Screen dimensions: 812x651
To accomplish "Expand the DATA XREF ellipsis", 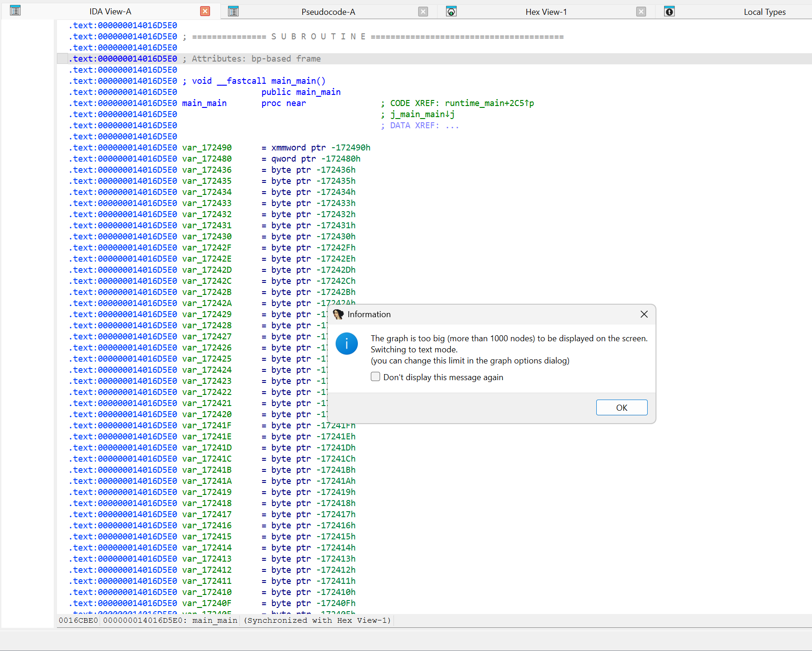I will point(452,125).
